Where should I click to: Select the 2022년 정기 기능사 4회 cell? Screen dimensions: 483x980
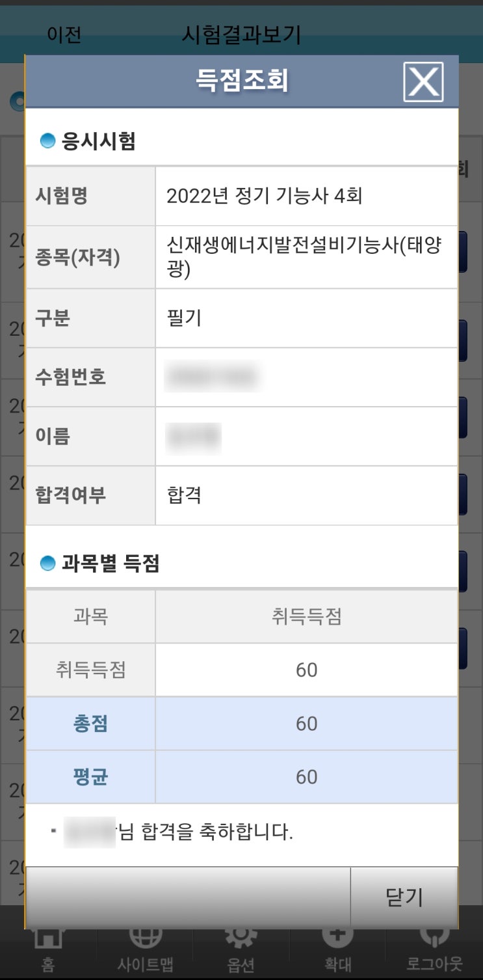coord(264,196)
